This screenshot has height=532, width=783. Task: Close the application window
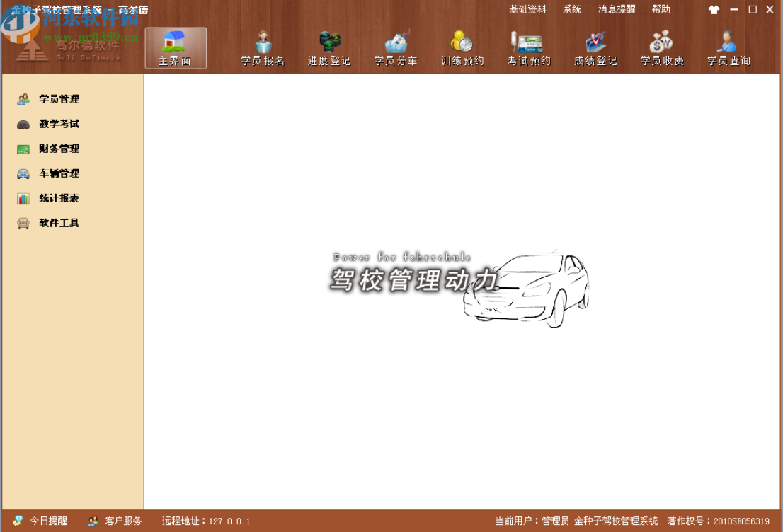pyautogui.click(x=770, y=9)
